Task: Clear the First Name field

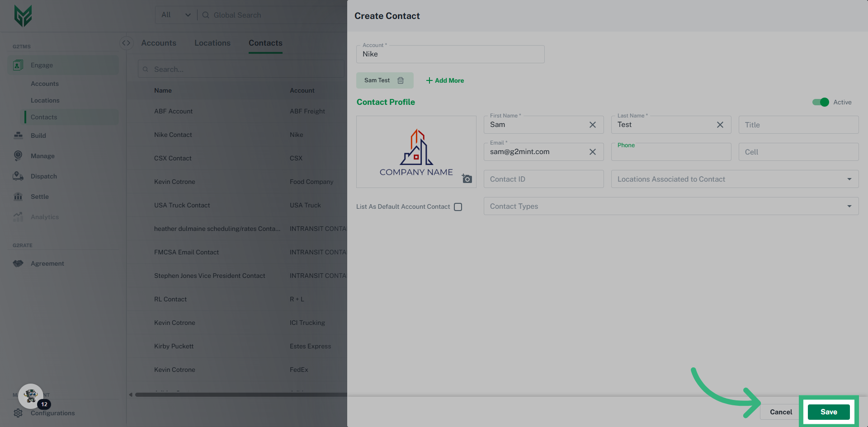Action: tap(592, 125)
